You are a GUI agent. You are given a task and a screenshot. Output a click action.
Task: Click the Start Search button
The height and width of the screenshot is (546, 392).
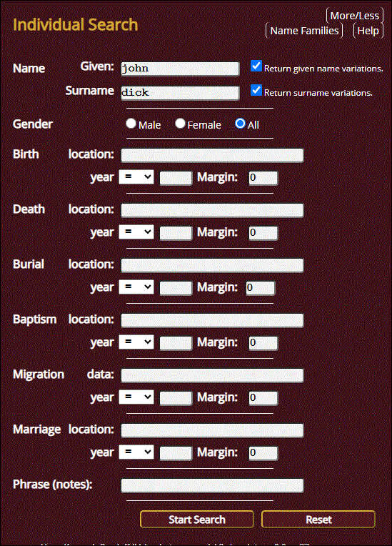[197, 520]
